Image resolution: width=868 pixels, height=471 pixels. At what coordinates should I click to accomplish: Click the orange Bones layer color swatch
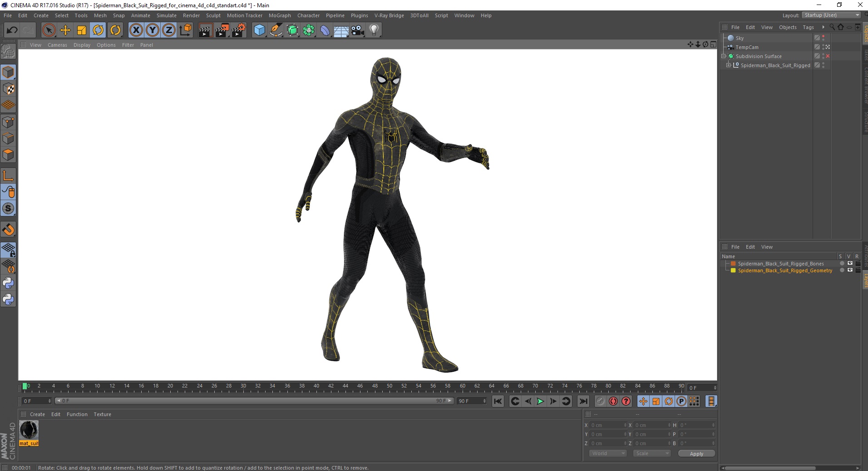point(733,264)
